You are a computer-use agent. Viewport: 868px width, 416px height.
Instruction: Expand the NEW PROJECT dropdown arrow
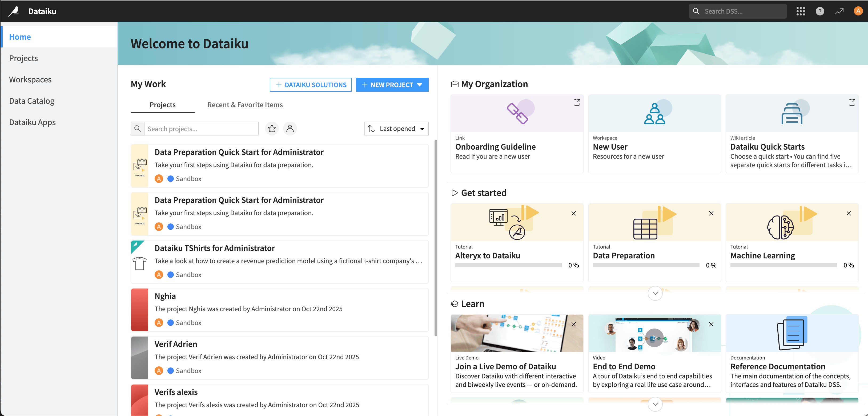(x=420, y=85)
